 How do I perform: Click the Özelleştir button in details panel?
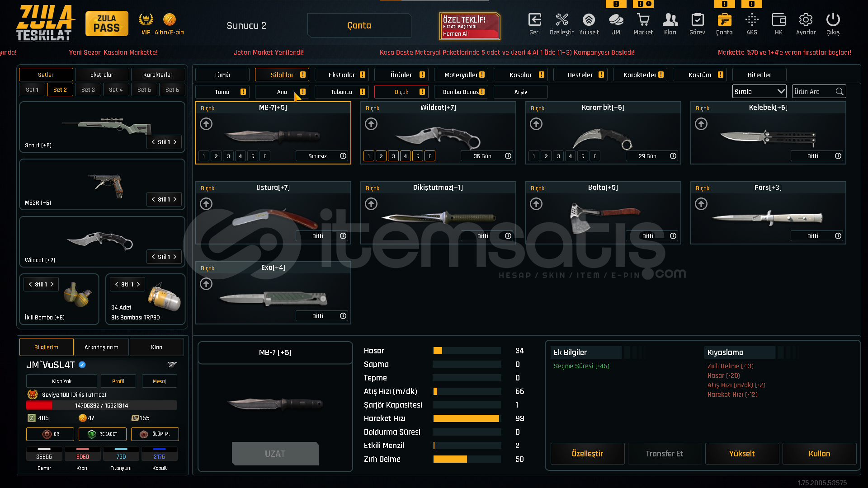click(x=587, y=454)
